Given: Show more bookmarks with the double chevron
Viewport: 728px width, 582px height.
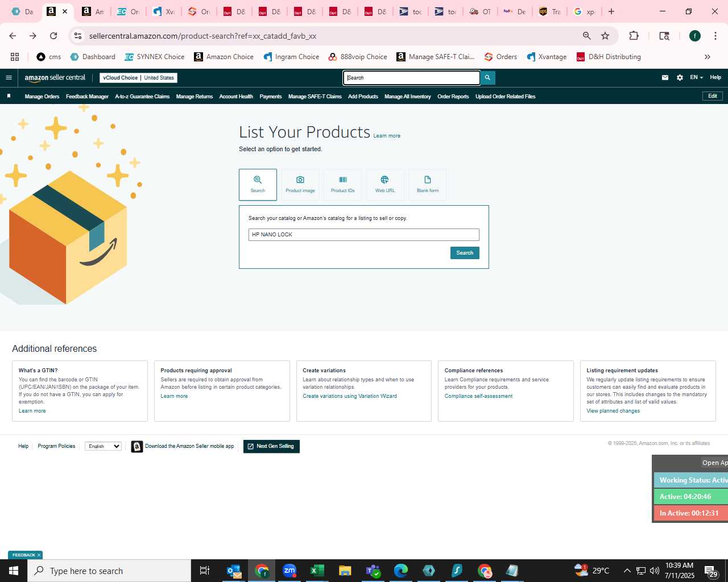Looking at the screenshot, I should pyautogui.click(x=708, y=57).
